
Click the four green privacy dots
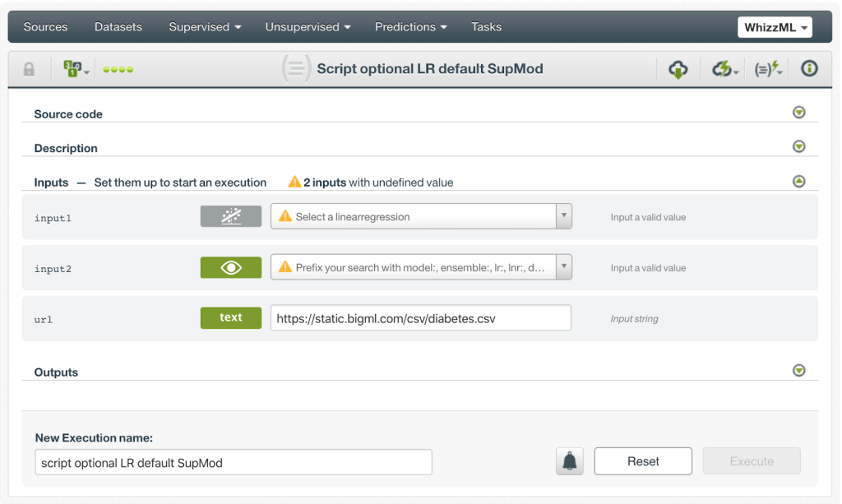118,69
